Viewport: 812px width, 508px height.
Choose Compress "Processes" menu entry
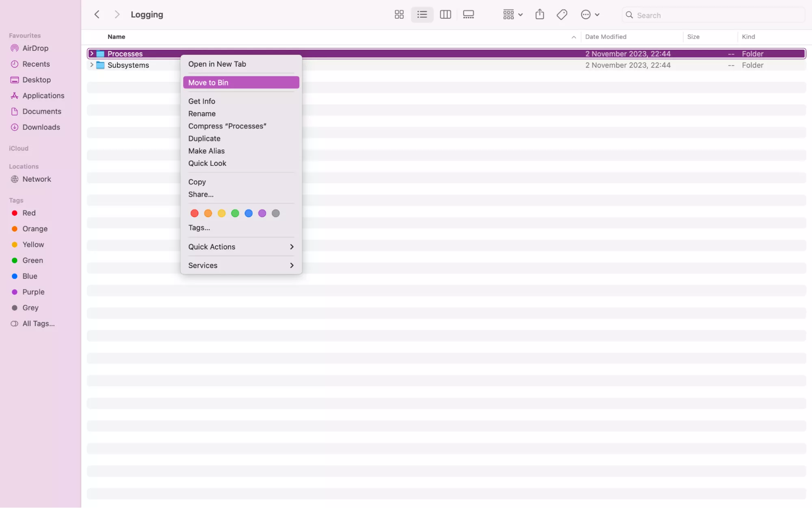click(227, 126)
